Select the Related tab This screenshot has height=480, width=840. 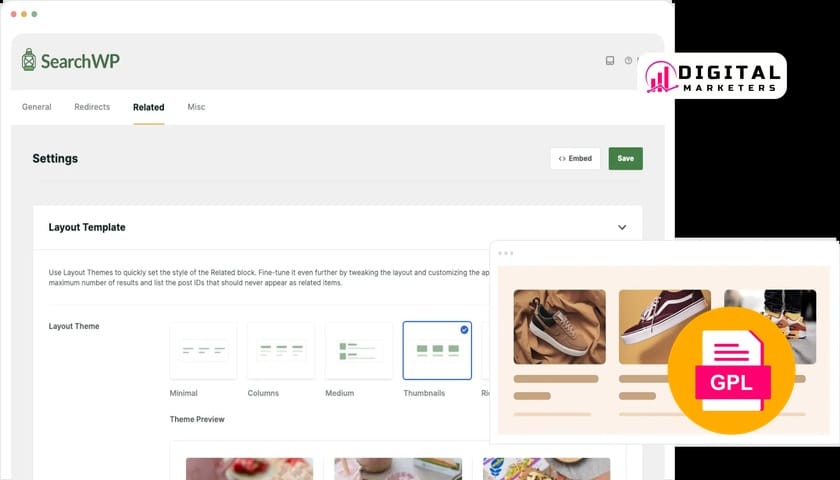pos(148,107)
